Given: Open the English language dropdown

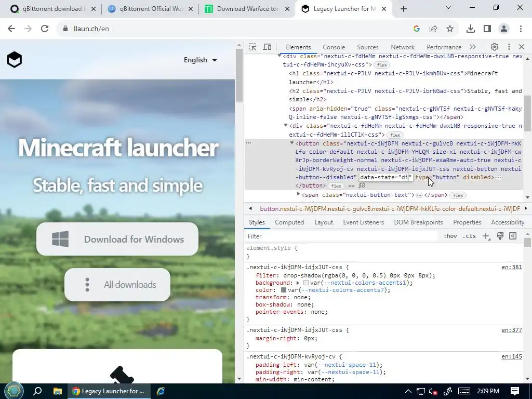Looking at the screenshot, I should tap(200, 60).
